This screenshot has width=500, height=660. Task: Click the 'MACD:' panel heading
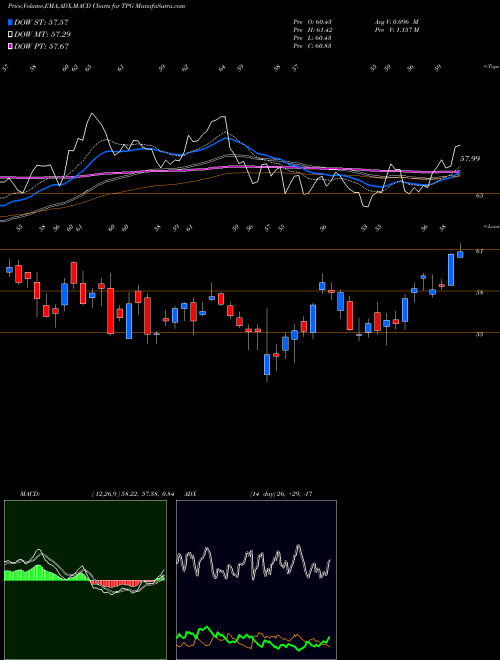tap(29, 494)
